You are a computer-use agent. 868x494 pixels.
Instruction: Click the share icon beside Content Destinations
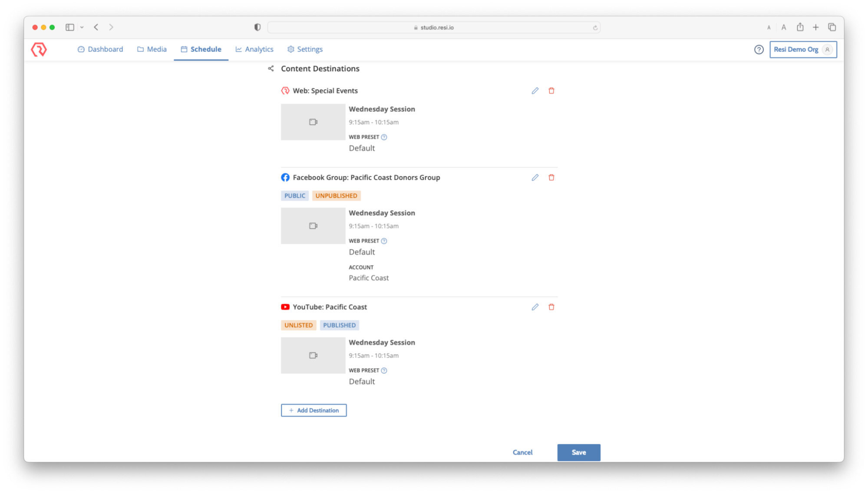pyautogui.click(x=271, y=68)
